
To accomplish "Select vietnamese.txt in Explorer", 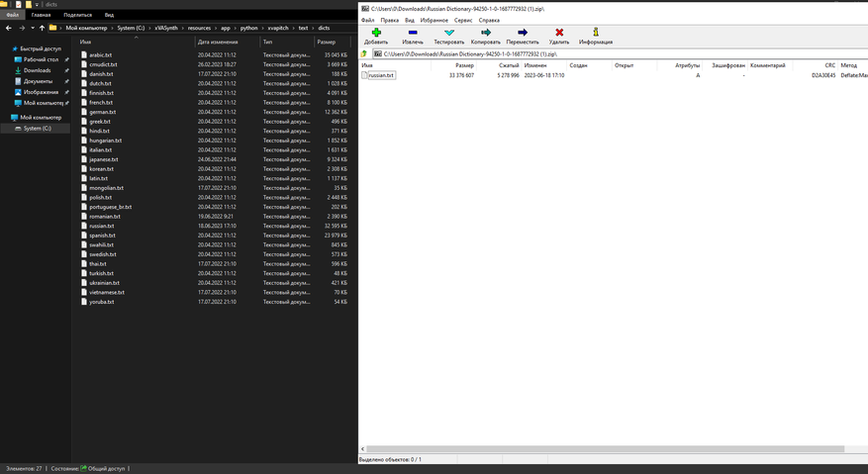I will pyautogui.click(x=107, y=292).
